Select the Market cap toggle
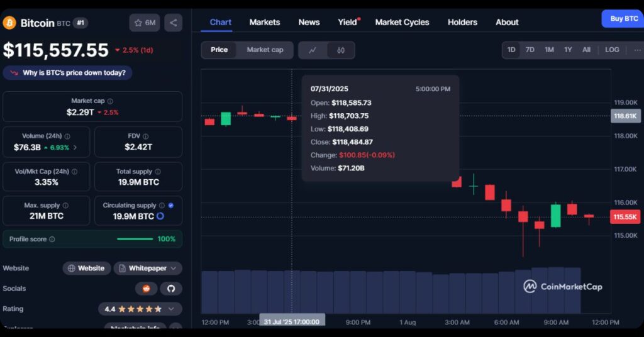644x337 pixels. click(265, 50)
